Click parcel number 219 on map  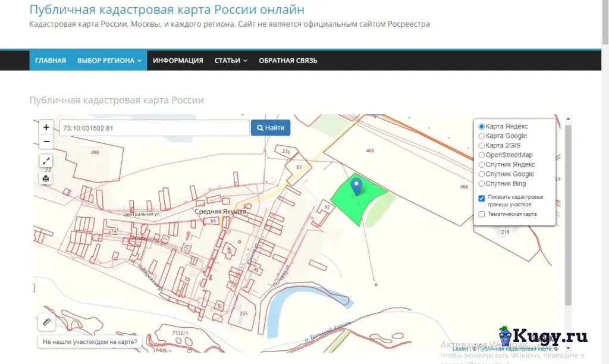505,232
